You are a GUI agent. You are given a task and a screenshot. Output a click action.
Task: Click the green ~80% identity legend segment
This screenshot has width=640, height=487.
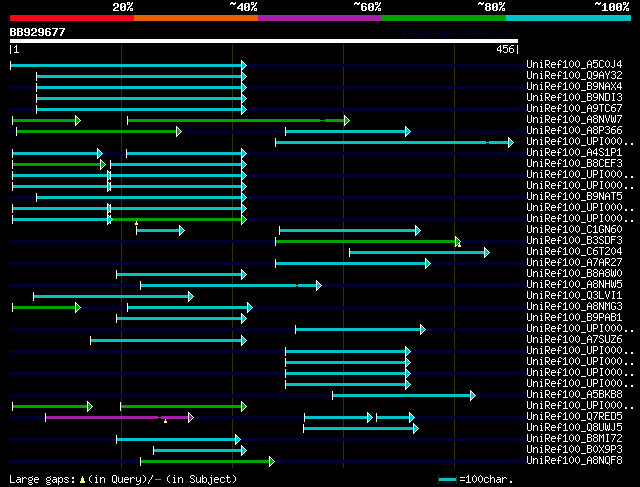click(444, 18)
